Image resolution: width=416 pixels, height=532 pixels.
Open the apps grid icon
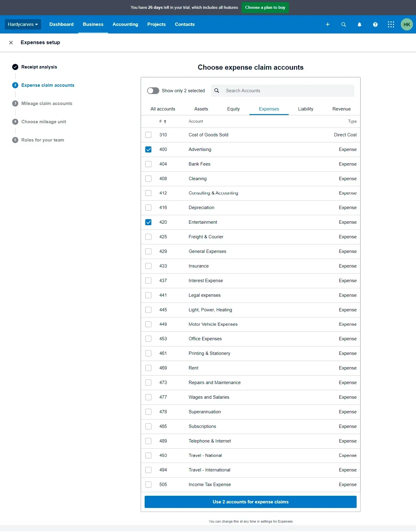[391, 24]
